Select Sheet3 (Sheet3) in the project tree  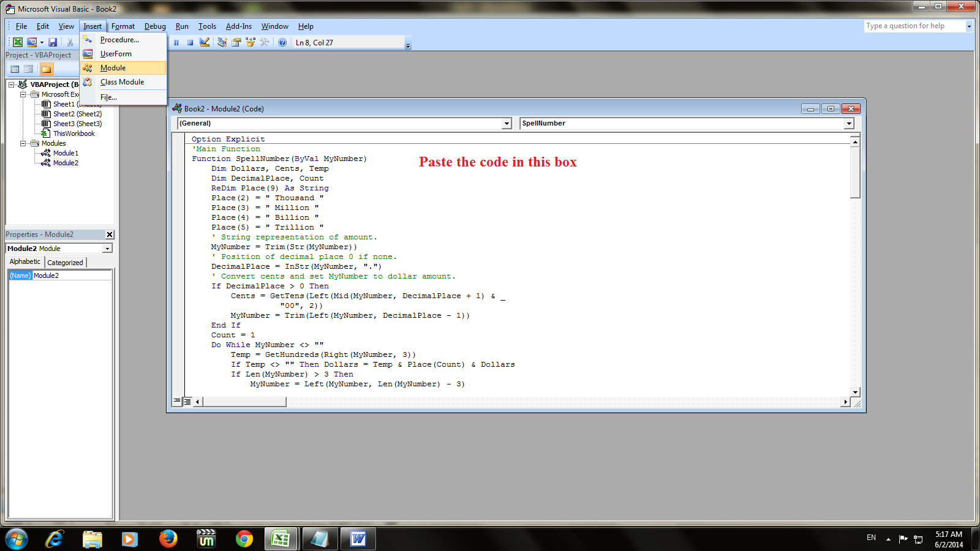pyautogui.click(x=77, y=124)
